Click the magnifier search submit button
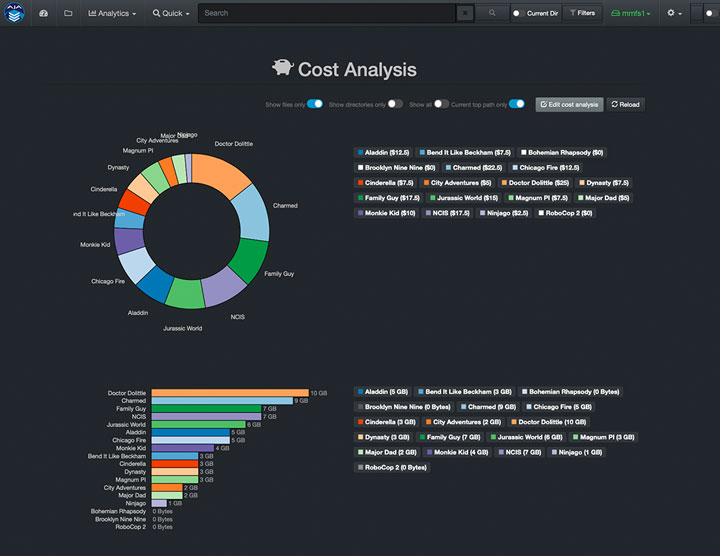 point(492,13)
